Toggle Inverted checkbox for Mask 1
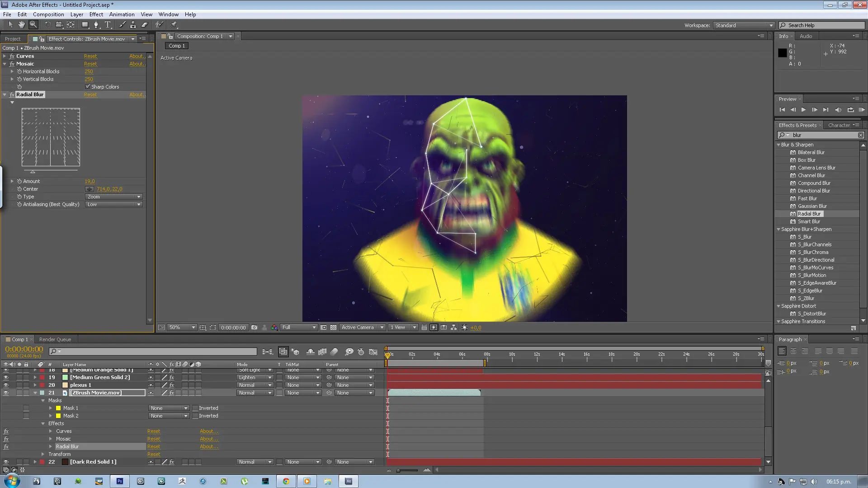Image resolution: width=868 pixels, height=488 pixels. click(195, 408)
